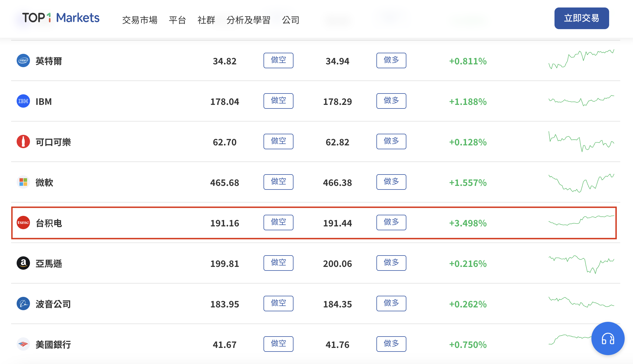Image resolution: width=633 pixels, height=364 pixels.
Task: Click the Bank of America logo icon
Action: point(23,344)
